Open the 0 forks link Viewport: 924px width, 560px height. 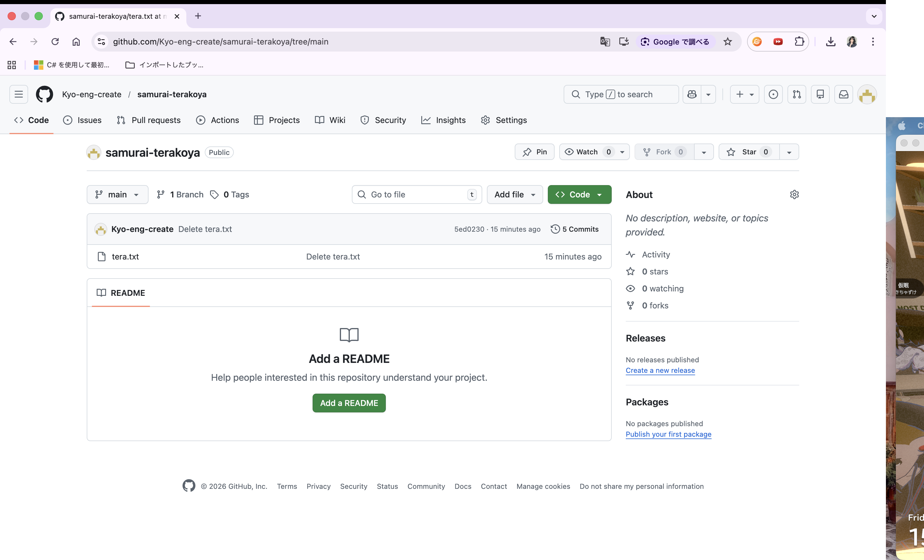click(655, 305)
